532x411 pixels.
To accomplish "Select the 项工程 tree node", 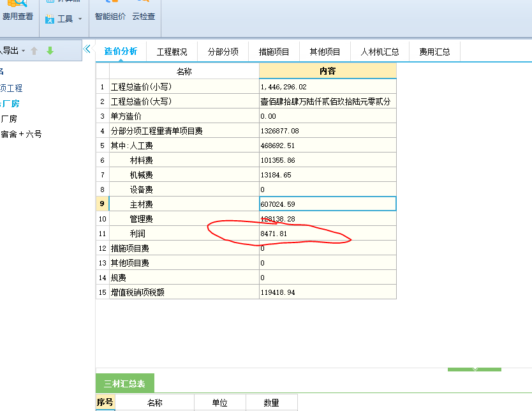I will (x=11, y=88).
